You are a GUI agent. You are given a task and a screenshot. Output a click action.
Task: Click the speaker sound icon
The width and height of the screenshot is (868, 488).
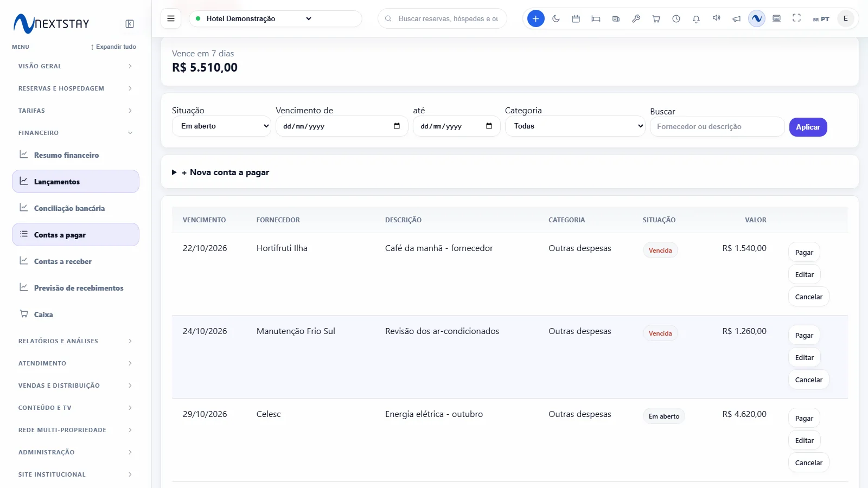(717, 18)
